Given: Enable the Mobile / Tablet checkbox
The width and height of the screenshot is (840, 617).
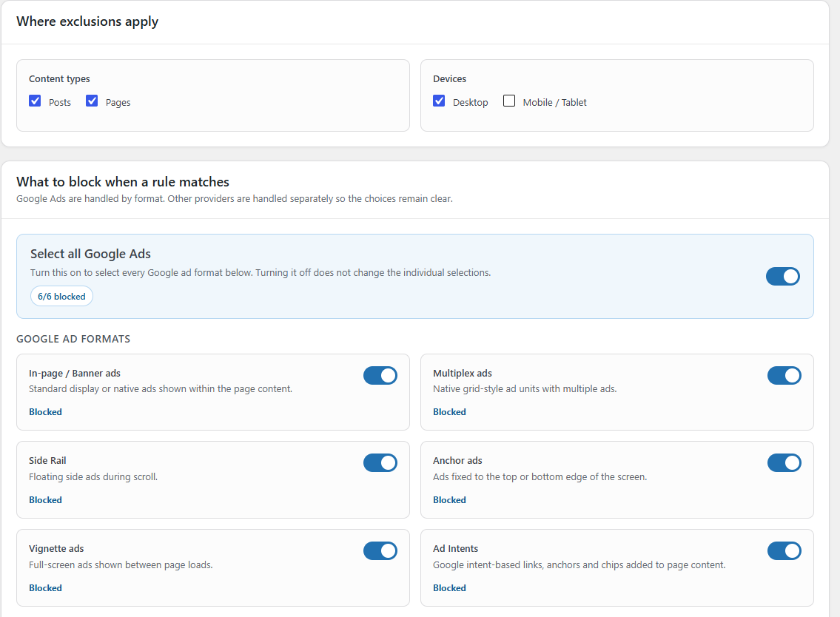Looking at the screenshot, I should coord(509,101).
